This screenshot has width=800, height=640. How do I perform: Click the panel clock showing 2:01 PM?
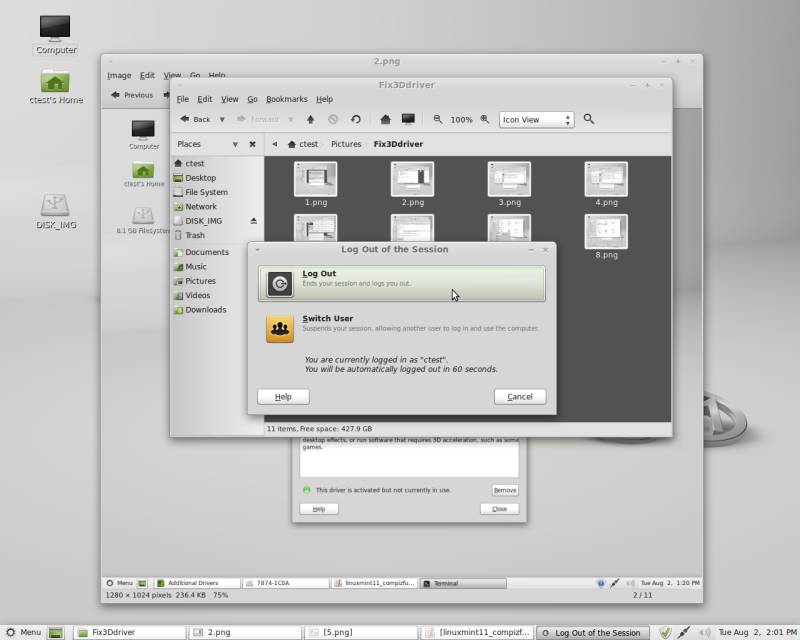(x=757, y=633)
